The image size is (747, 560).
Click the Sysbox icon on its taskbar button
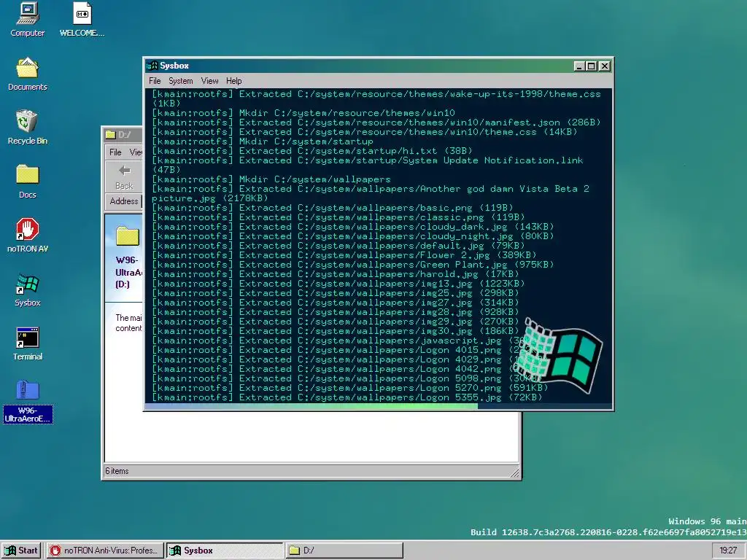click(176, 551)
